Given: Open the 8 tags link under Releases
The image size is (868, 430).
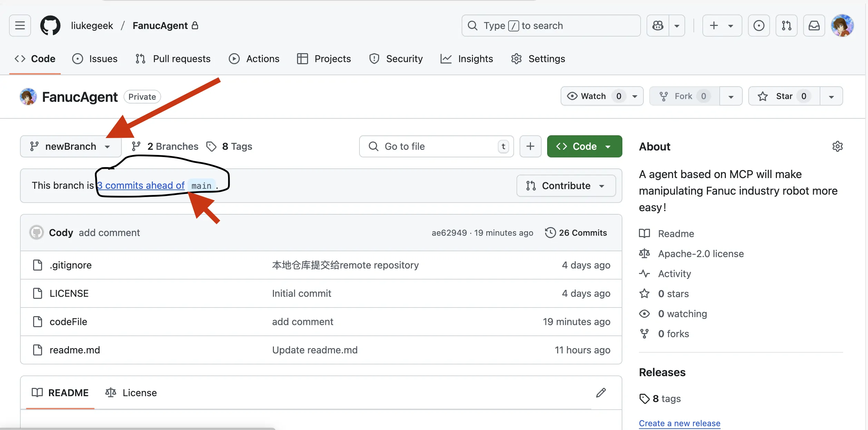Looking at the screenshot, I should pyautogui.click(x=660, y=399).
